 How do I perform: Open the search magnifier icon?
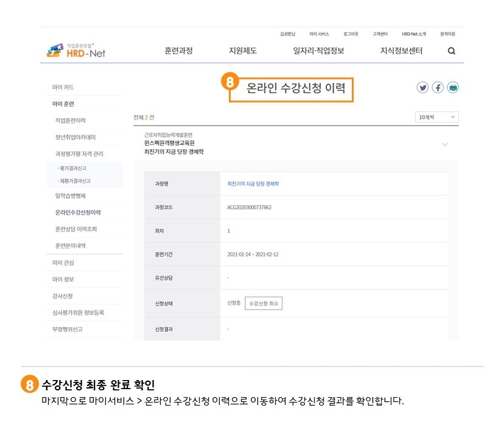coord(451,51)
